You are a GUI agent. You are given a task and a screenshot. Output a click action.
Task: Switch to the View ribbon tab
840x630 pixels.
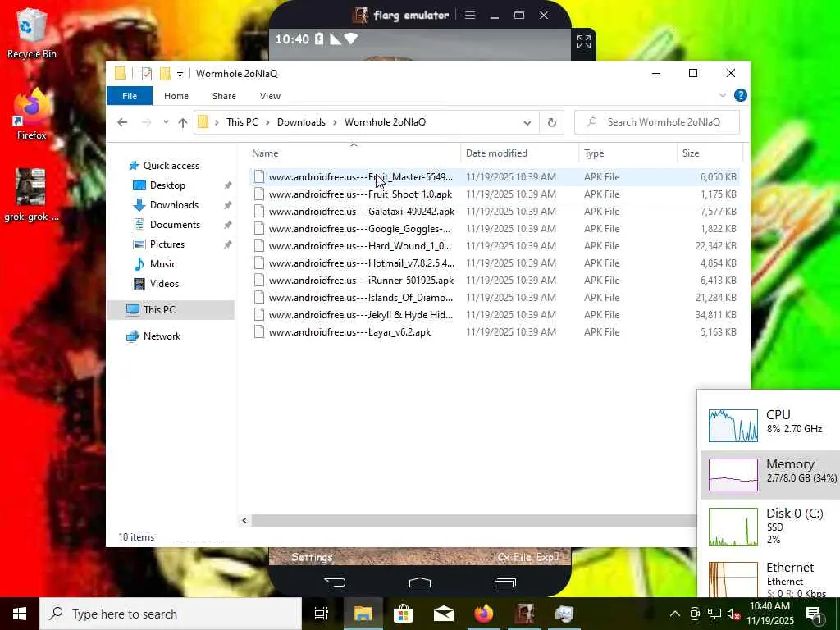[x=270, y=96]
